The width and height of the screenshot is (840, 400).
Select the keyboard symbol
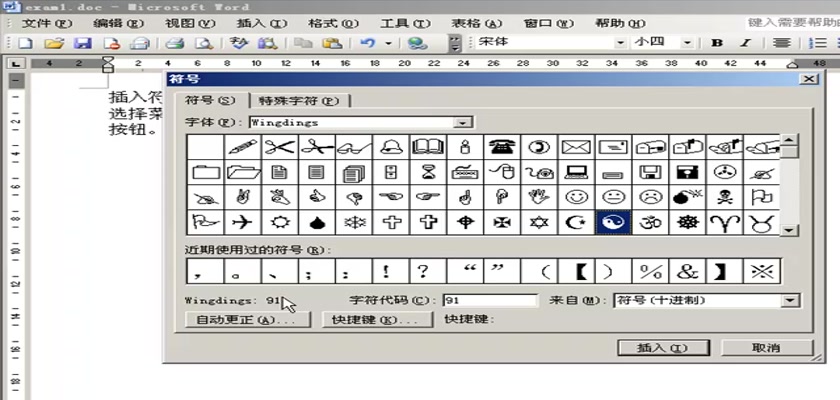465,172
